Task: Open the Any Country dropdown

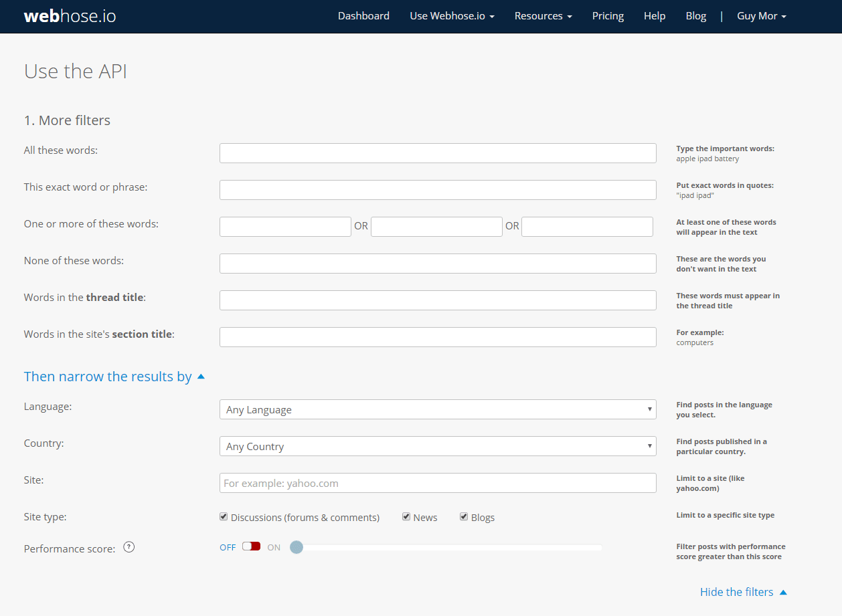Action: tap(437, 446)
